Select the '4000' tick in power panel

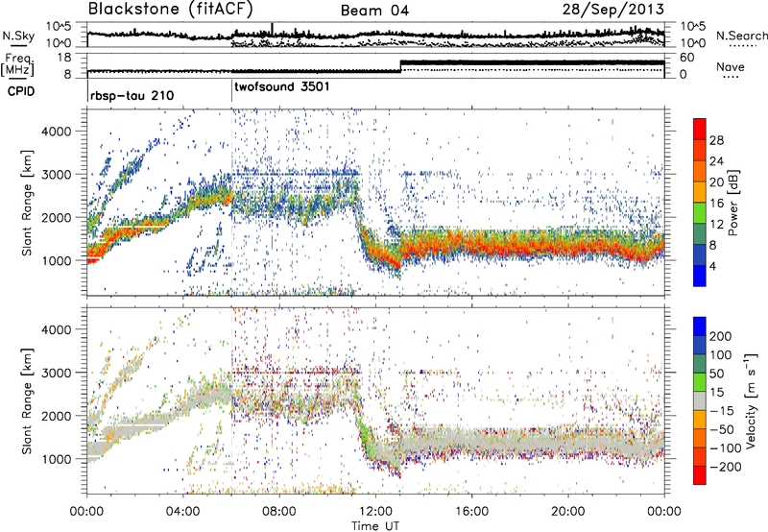(x=56, y=132)
